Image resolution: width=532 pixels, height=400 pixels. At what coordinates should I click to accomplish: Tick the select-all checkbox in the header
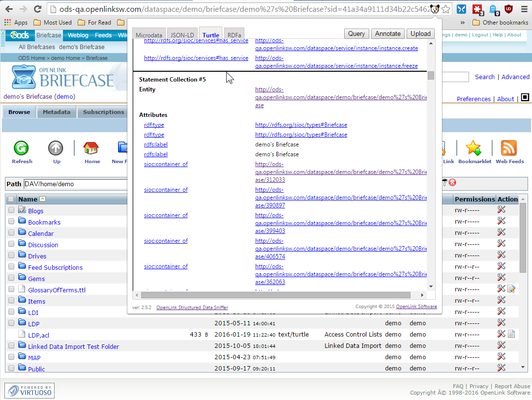pyautogui.click(x=11, y=199)
